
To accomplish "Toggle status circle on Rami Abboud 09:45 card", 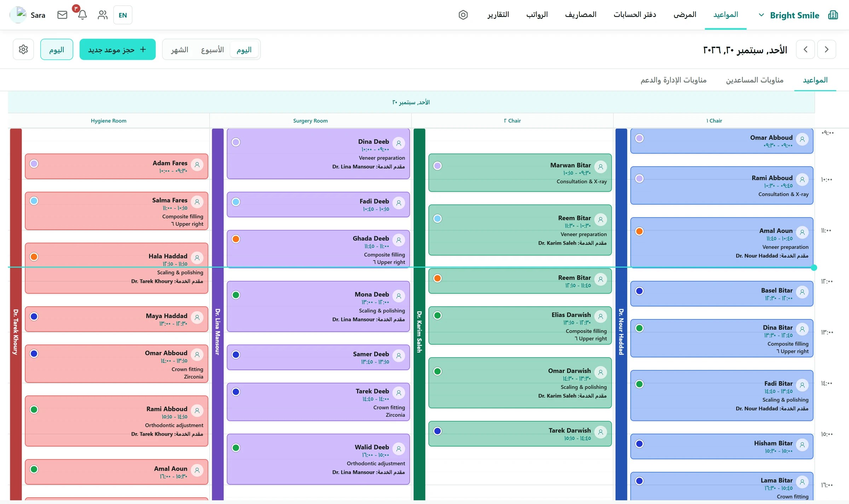I will (639, 179).
